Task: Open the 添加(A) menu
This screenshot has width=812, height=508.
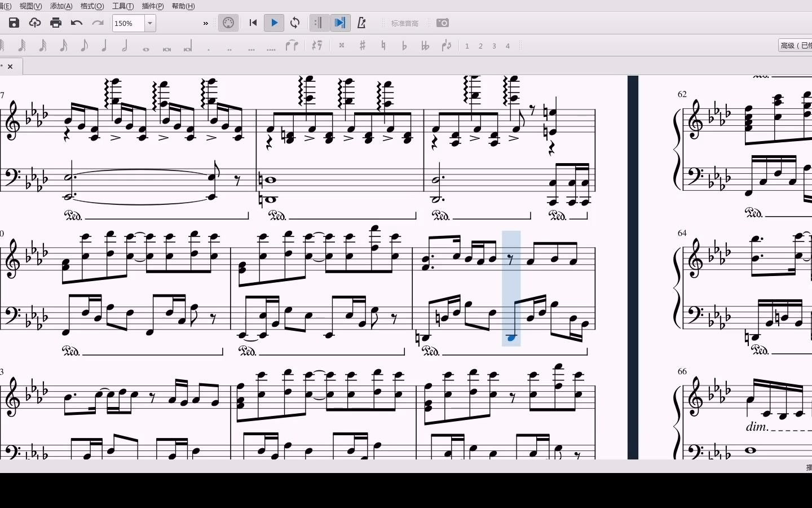Action: point(61,6)
